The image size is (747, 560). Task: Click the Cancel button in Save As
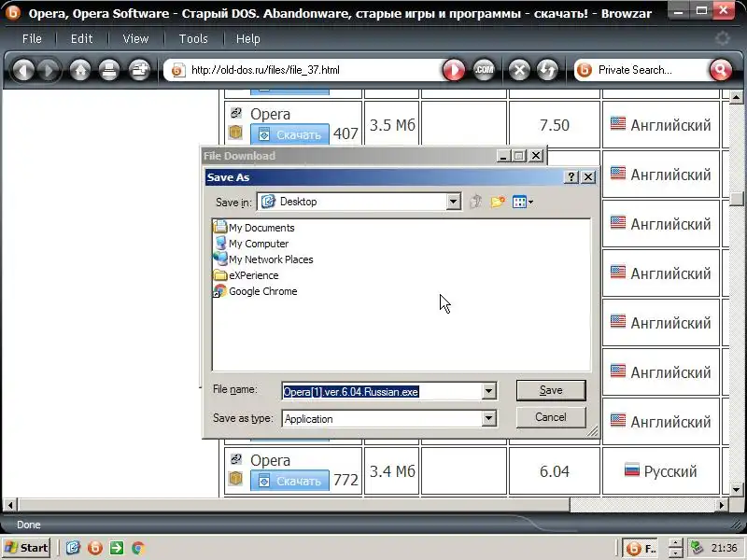(x=551, y=417)
